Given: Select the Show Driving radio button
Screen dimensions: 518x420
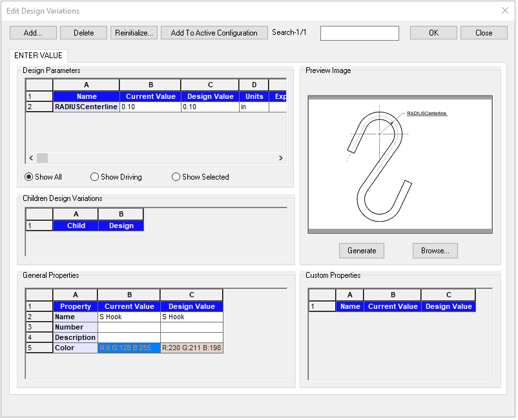Looking at the screenshot, I should tap(95, 177).
